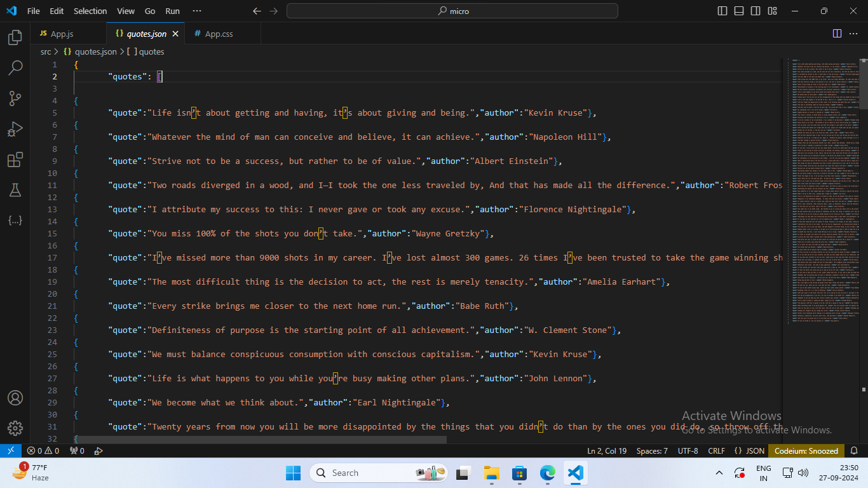Image resolution: width=868 pixels, height=488 pixels.
Task: Click Codeium: Snoozed status item
Action: click(806, 451)
